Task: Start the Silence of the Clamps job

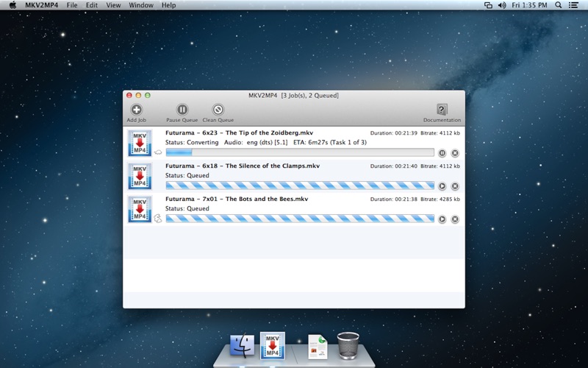Action: [x=442, y=186]
